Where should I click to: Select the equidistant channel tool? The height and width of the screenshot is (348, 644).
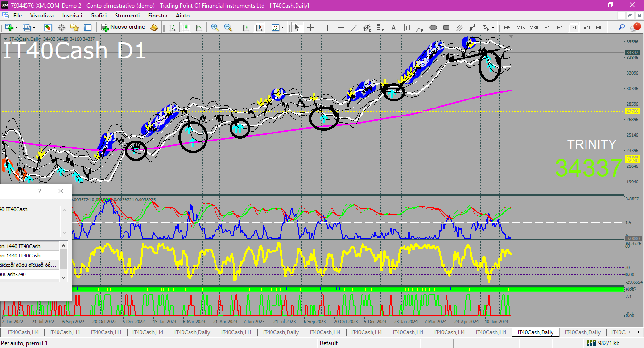pos(367,27)
